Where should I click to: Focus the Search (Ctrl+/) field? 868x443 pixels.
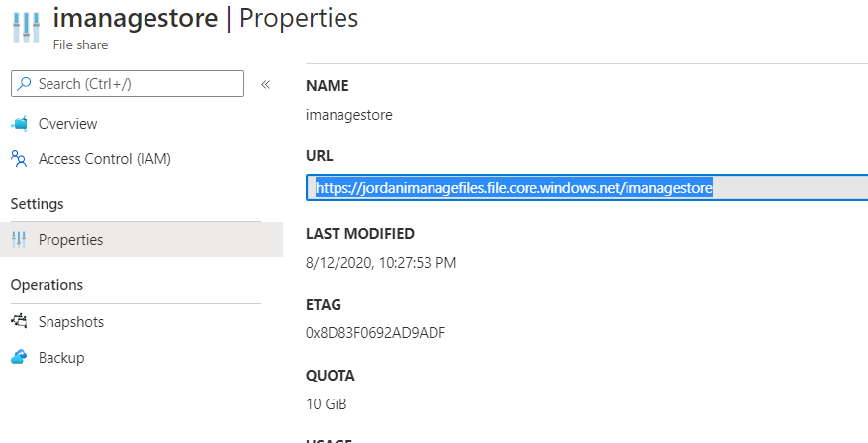click(x=134, y=84)
